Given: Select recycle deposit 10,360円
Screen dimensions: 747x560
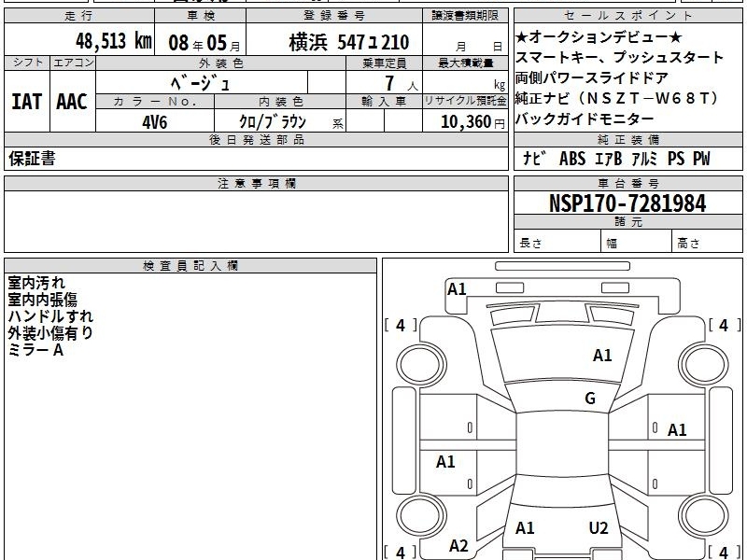Looking at the screenshot, I should pyautogui.click(x=472, y=122).
